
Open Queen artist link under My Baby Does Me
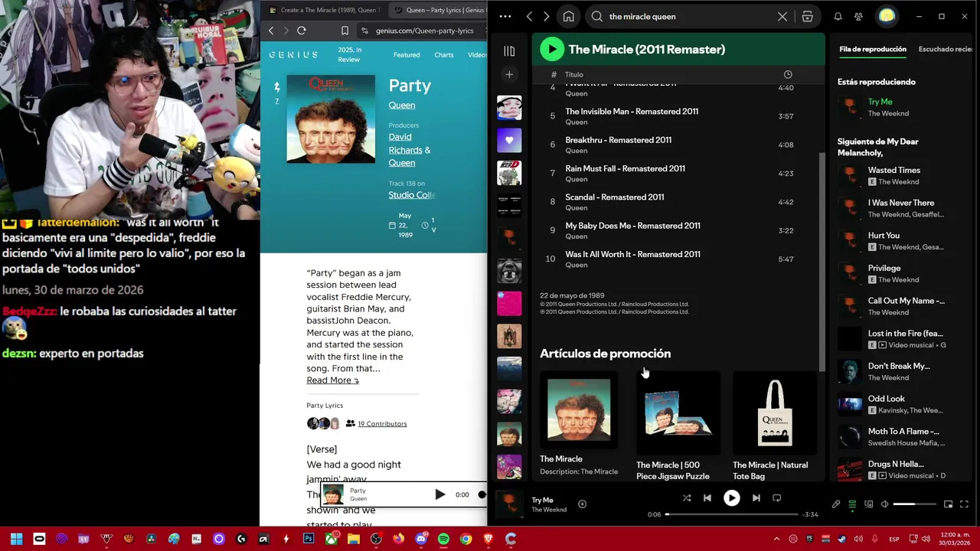pyautogui.click(x=577, y=236)
